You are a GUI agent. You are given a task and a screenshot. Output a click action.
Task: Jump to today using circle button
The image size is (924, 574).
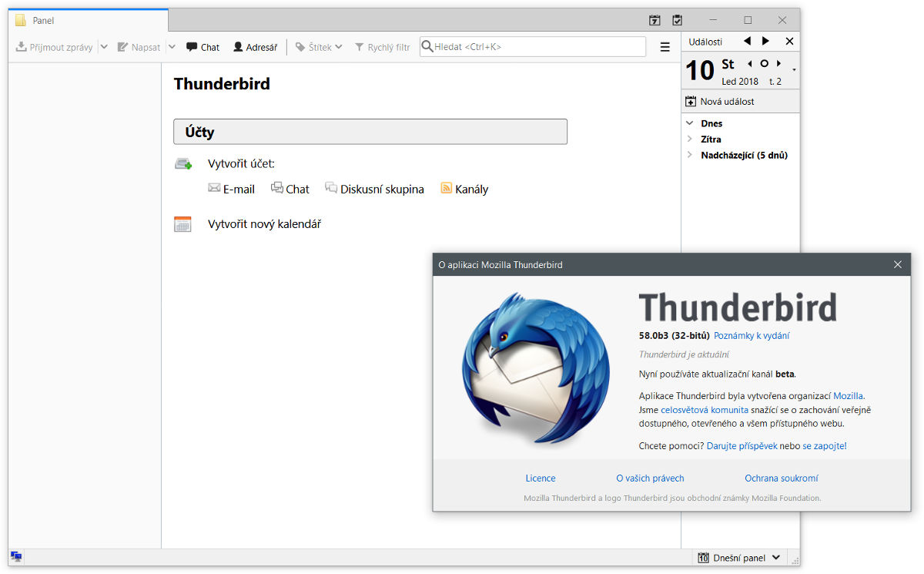pos(765,64)
